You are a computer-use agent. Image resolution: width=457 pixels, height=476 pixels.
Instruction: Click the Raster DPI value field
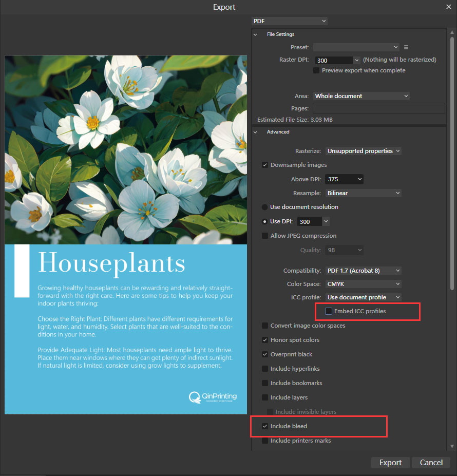click(334, 60)
